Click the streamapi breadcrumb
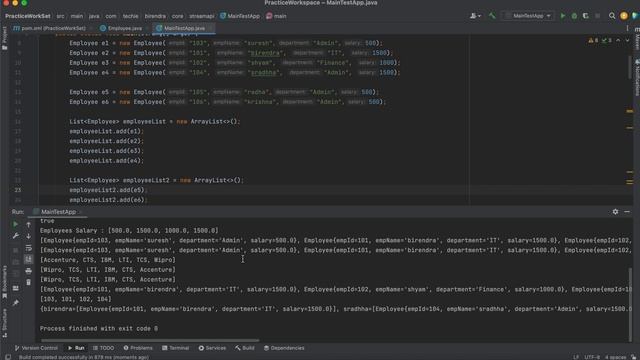Screen dimensions: 640x360 [202, 16]
